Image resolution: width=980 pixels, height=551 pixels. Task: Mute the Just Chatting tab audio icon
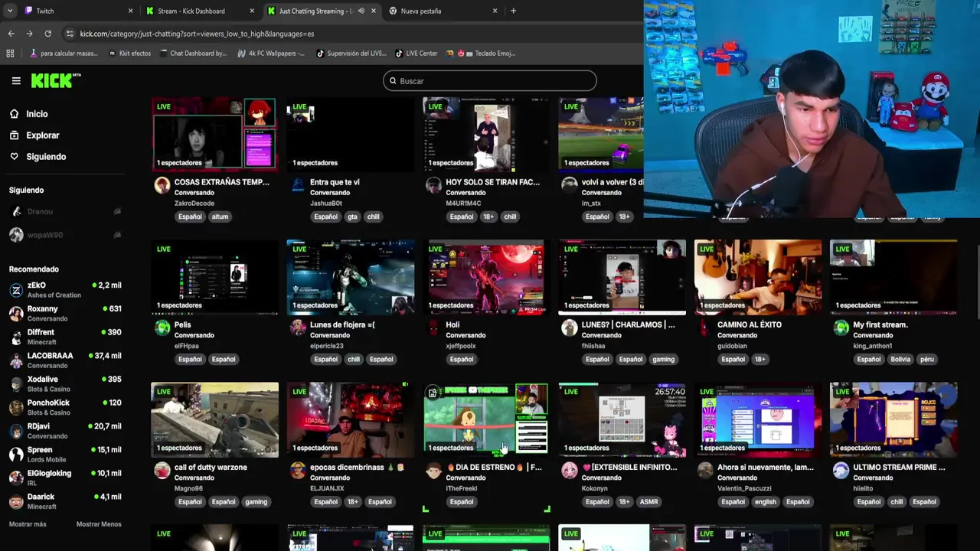point(361,11)
